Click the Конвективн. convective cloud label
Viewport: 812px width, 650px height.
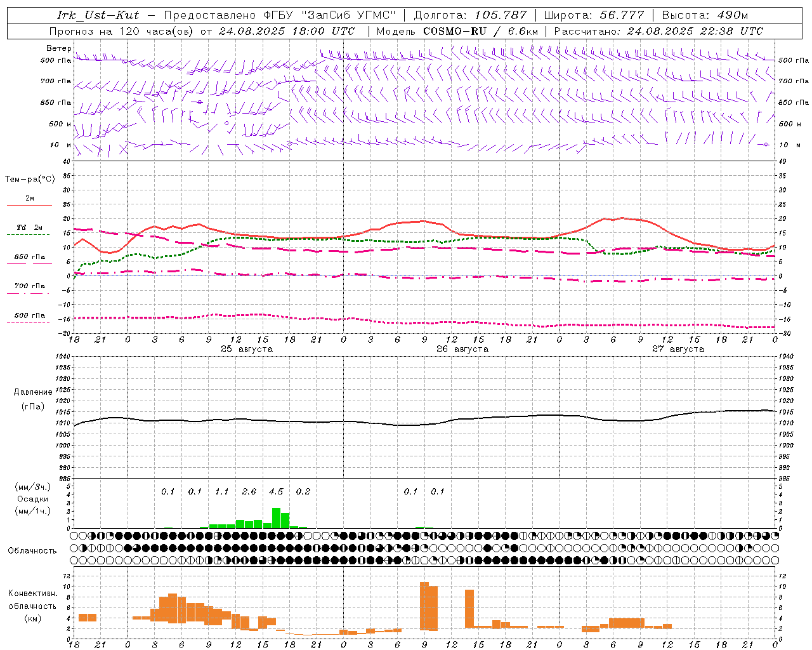(x=33, y=593)
